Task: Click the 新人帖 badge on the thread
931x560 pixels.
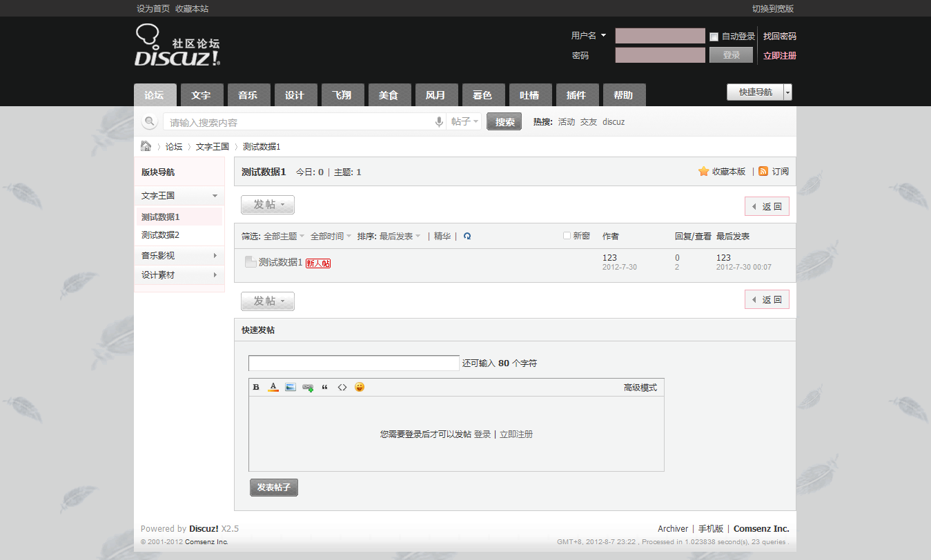Action: point(318,263)
